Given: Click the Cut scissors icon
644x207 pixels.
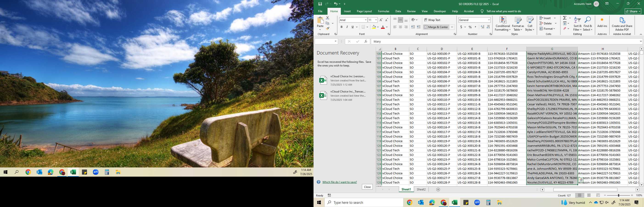Looking at the screenshot, I should click(328, 18).
